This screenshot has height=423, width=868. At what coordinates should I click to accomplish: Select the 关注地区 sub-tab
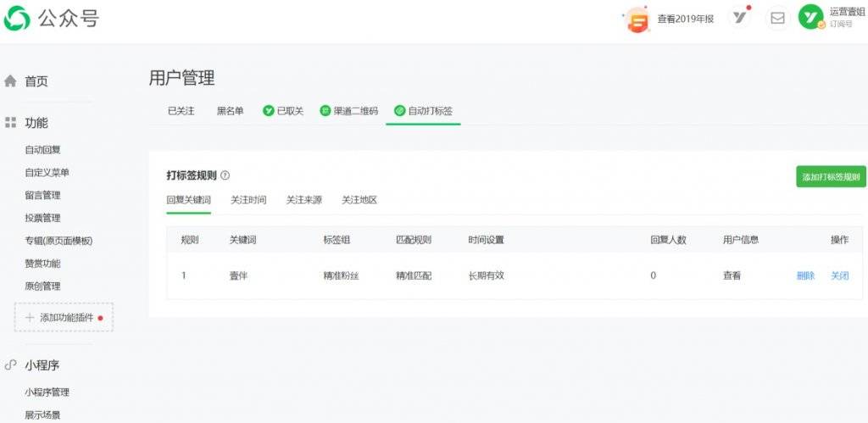pyautogui.click(x=359, y=200)
